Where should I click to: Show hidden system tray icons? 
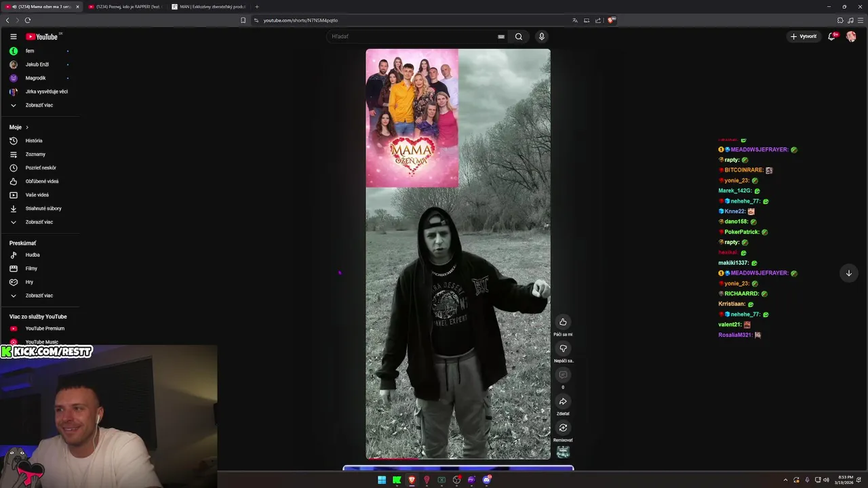[x=785, y=480]
